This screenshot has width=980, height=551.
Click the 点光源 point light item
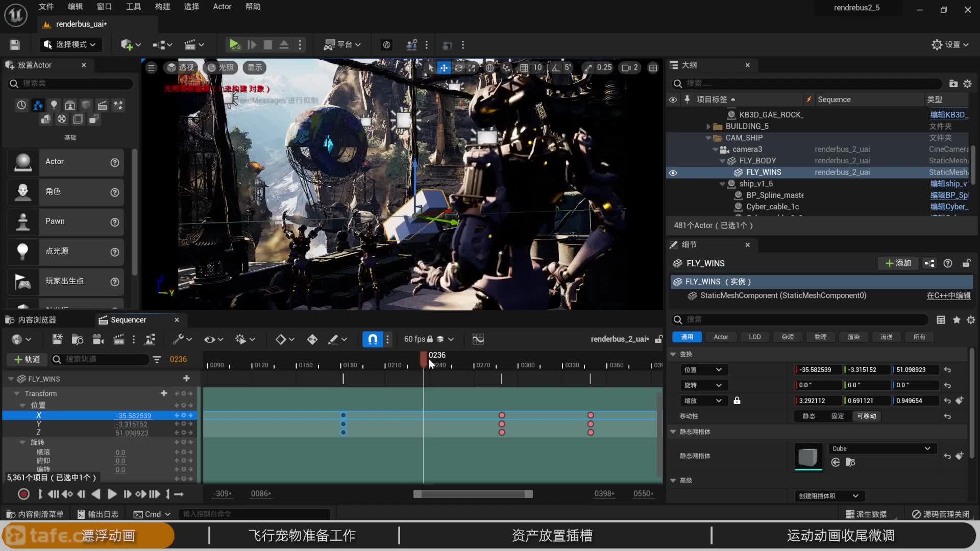pos(65,251)
